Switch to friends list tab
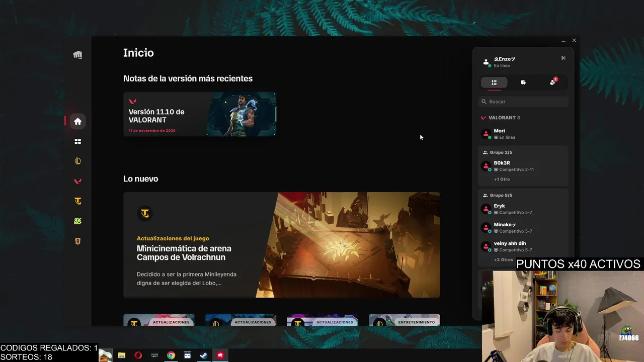This screenshot has height=362, width=644. click(494, 82)
